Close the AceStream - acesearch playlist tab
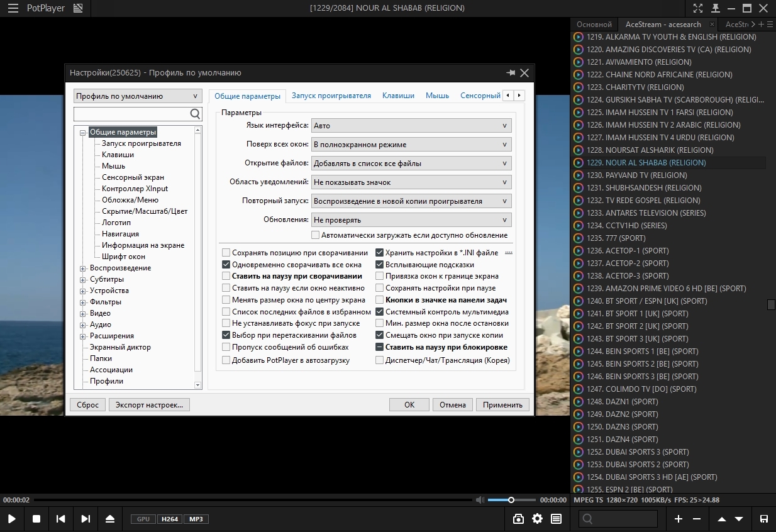This screenshot has height=532, width=776. pyautogui.click(x=712, y=24)
